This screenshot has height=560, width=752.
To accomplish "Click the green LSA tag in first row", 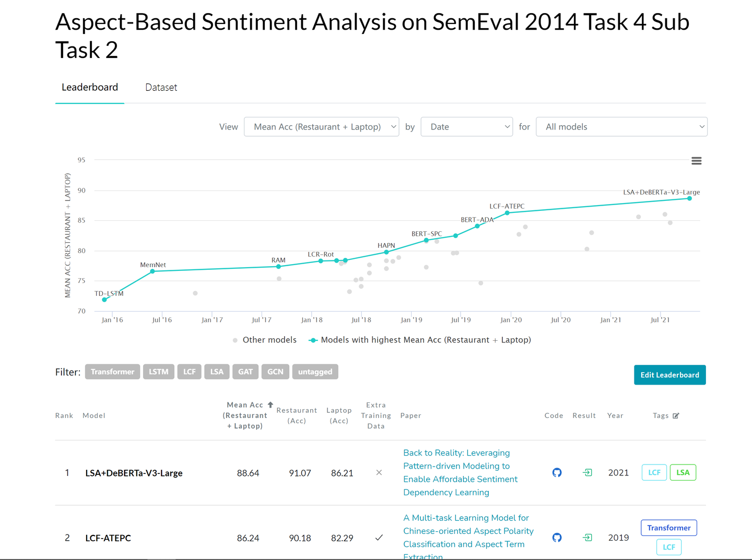I will pos(683,473).
